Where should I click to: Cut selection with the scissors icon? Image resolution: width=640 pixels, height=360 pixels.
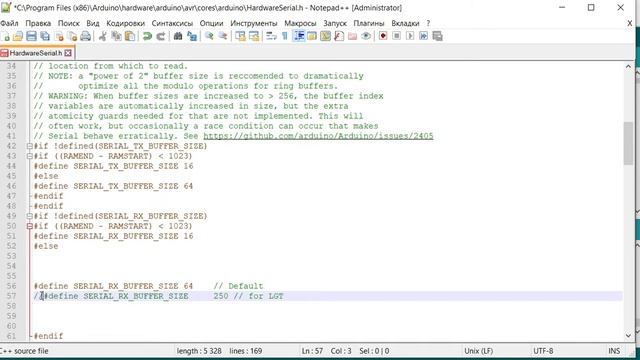coord(102,36)
